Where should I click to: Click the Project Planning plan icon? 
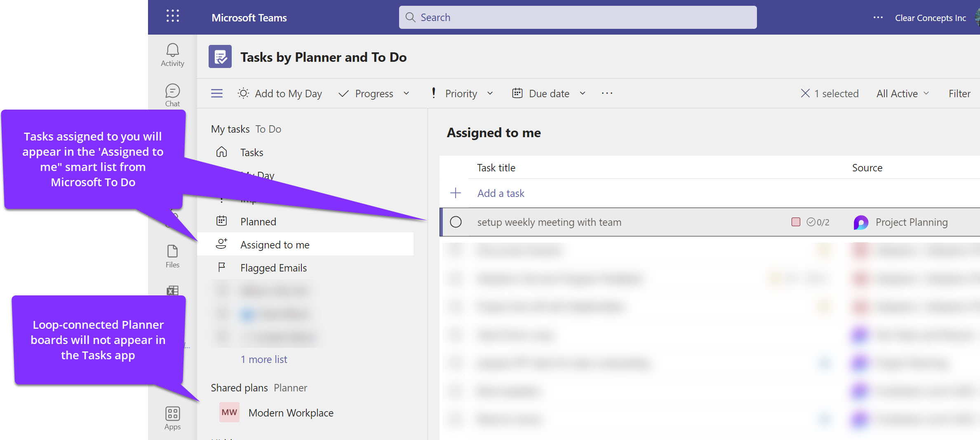(861, 222)
